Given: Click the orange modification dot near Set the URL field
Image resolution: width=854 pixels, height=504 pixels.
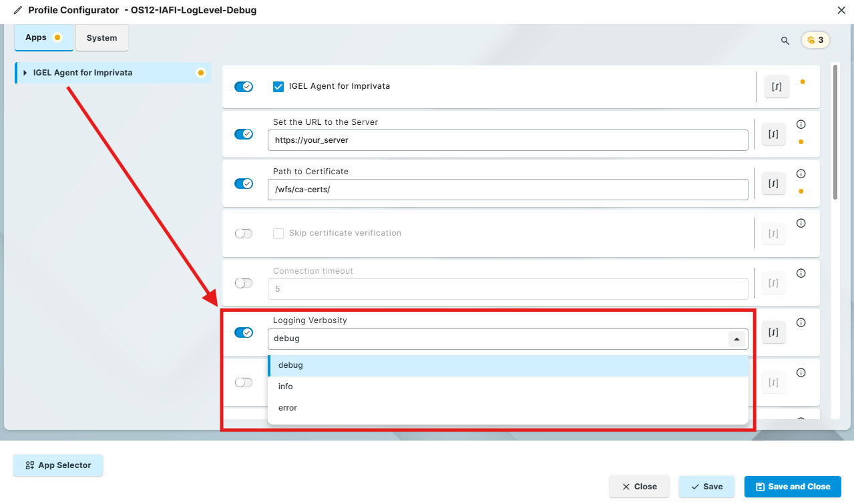Looking at the screenshot, I should (x=801, y=143).
